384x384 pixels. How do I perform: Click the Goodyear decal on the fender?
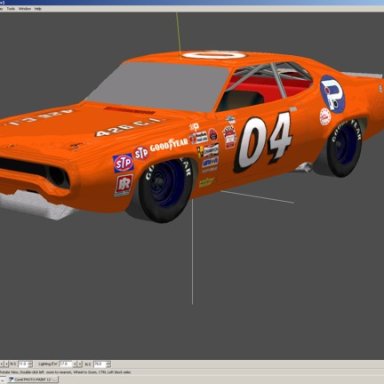168,145
